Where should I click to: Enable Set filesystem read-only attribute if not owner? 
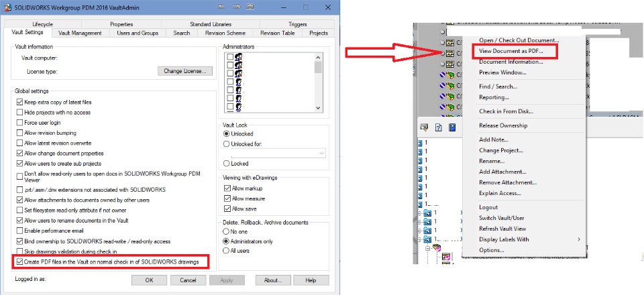pos(19,210)
